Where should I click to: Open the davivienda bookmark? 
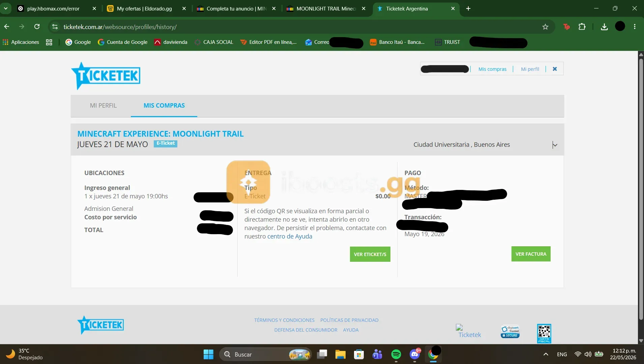click(x=171, y=42)
